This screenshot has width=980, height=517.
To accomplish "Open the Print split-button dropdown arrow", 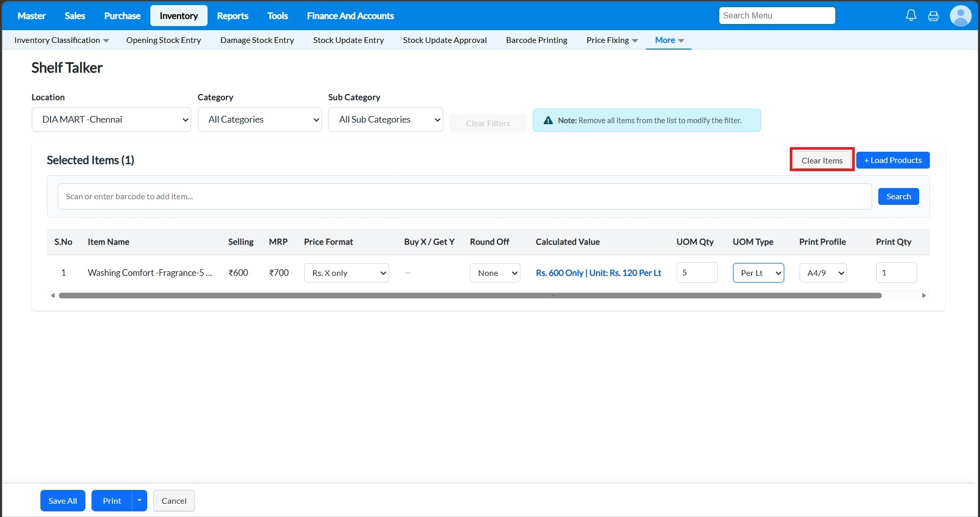I will (140, 501).
